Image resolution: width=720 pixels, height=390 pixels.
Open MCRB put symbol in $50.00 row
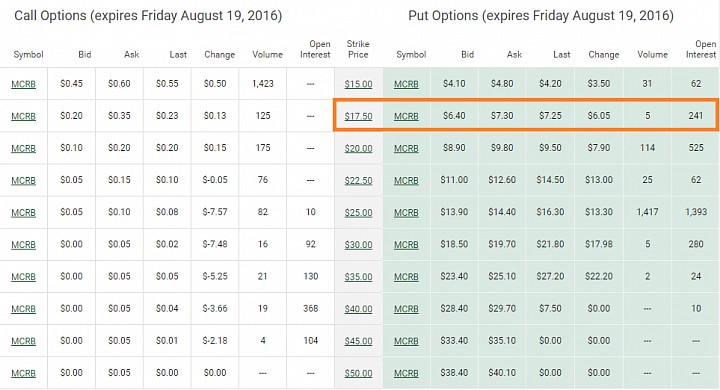point(406,373)
